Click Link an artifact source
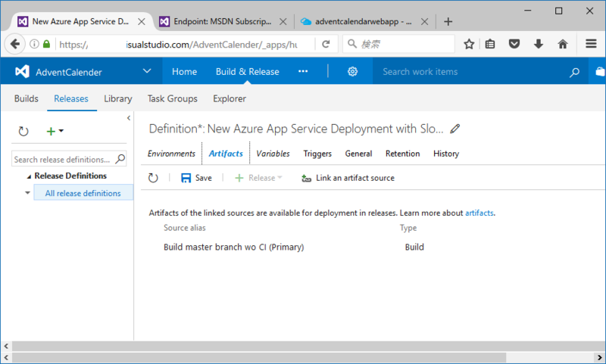606x364 pixels. 348,178
